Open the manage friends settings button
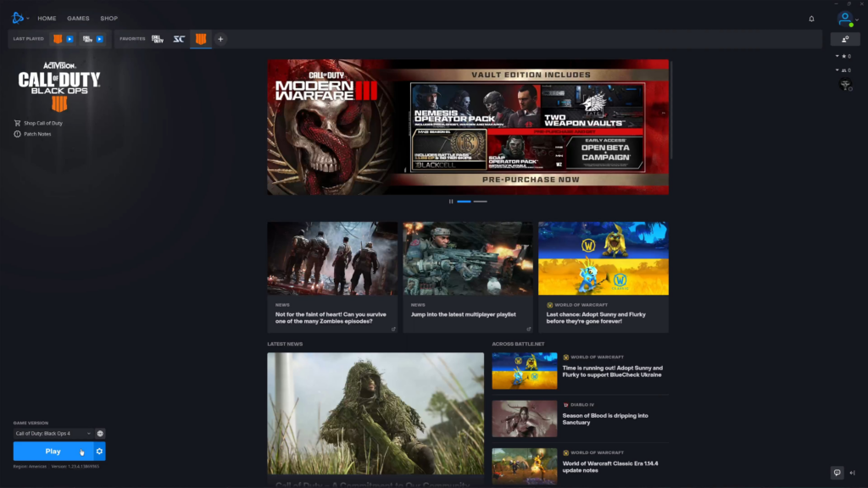 pos(845,39)
